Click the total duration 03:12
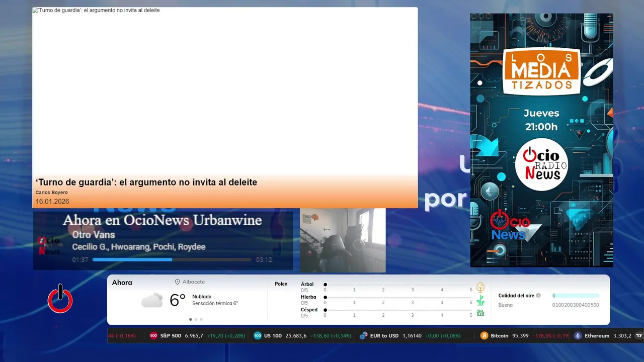 point(264,260)
